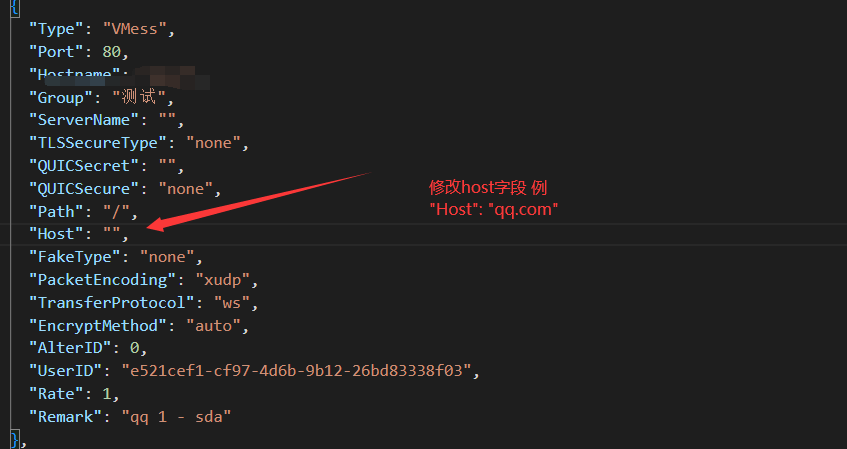This screenshot has width=847, height=449.
Task: Place cursor in empty "Host" value
Action: tap(114, 234)
